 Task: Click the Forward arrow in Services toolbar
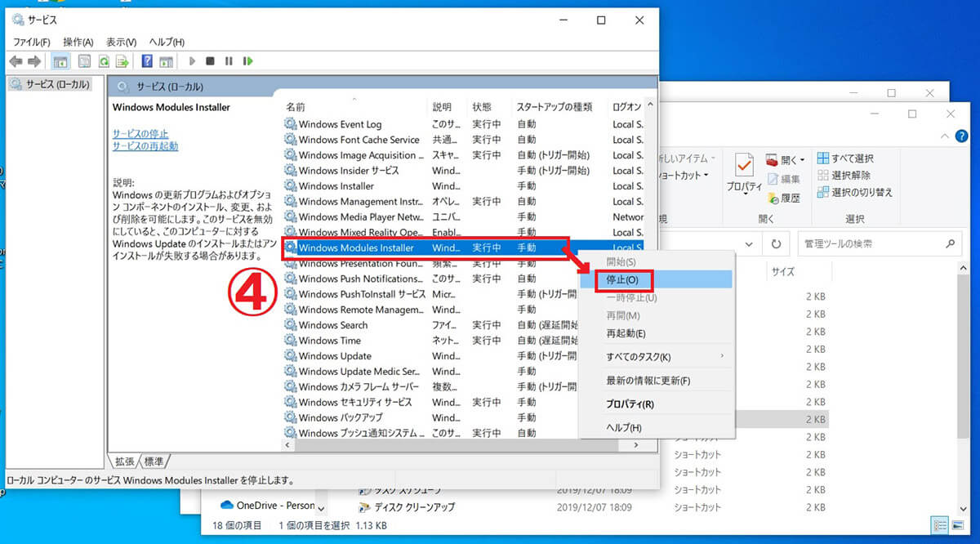pos(34,61)
